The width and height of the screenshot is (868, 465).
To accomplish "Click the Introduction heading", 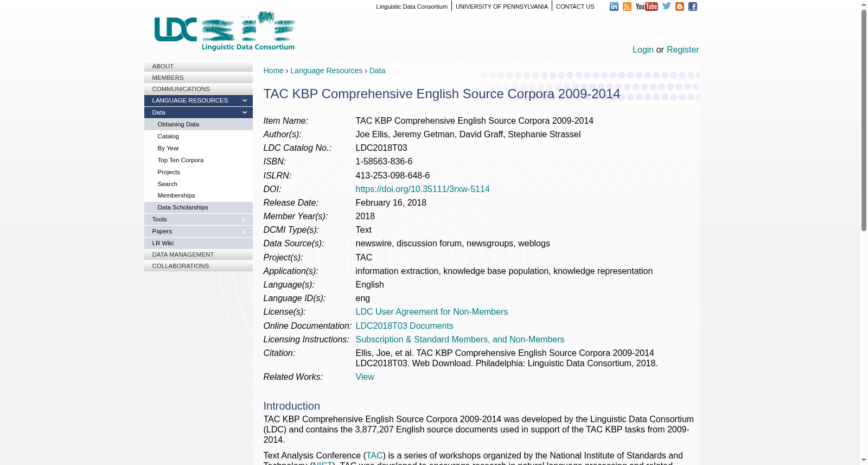I will 292,406.
